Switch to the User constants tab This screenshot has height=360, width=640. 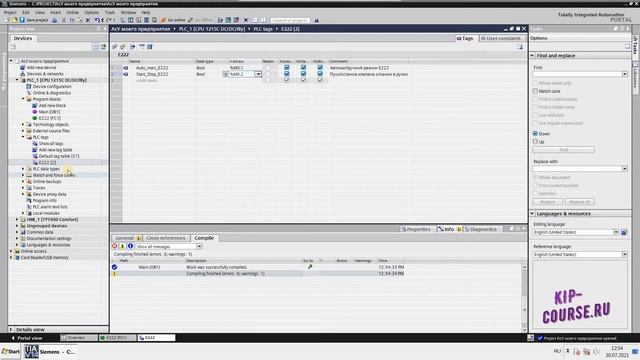[501, 38]
